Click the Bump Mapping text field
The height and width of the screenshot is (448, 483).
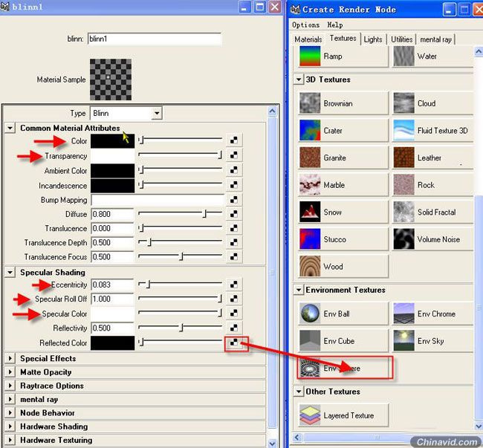pyautogui.click(x=158, y=200)
